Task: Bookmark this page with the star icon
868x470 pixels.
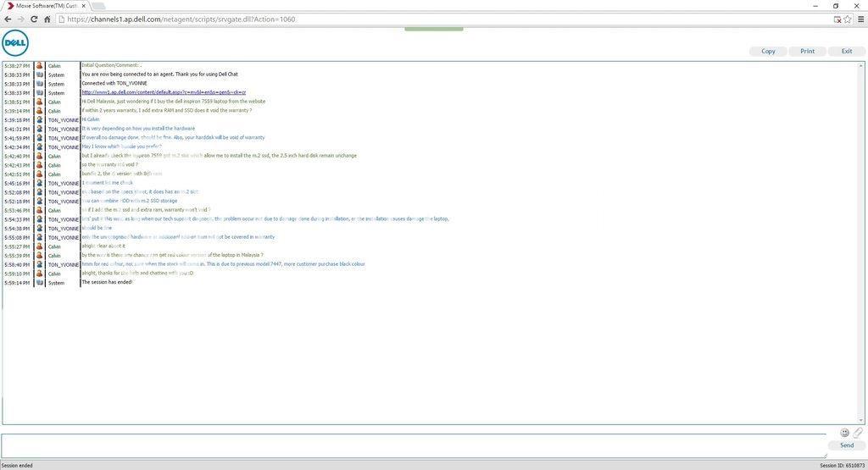Action: click(848, 19)
